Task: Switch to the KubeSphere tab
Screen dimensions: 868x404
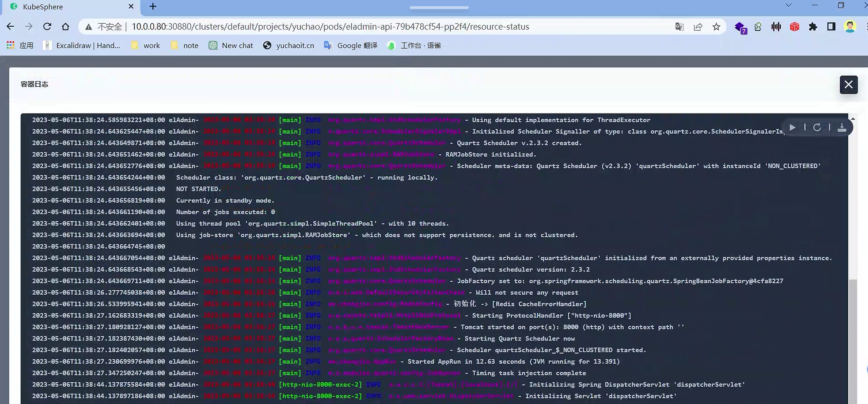Action: [x=67, y=7]
